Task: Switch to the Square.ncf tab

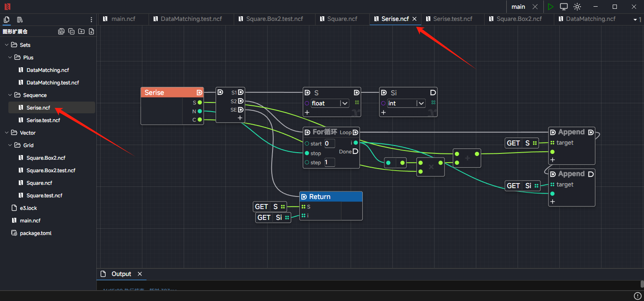Action: (x=342, y=19)
